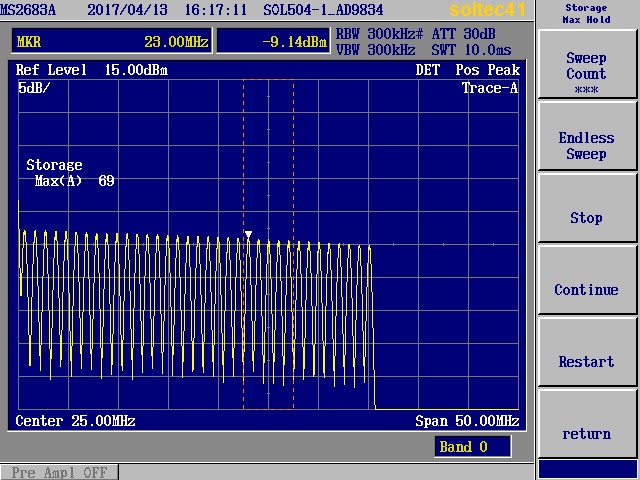
Task: Click the Storage Max(A) 69 counter
Action: pos(70,173)
